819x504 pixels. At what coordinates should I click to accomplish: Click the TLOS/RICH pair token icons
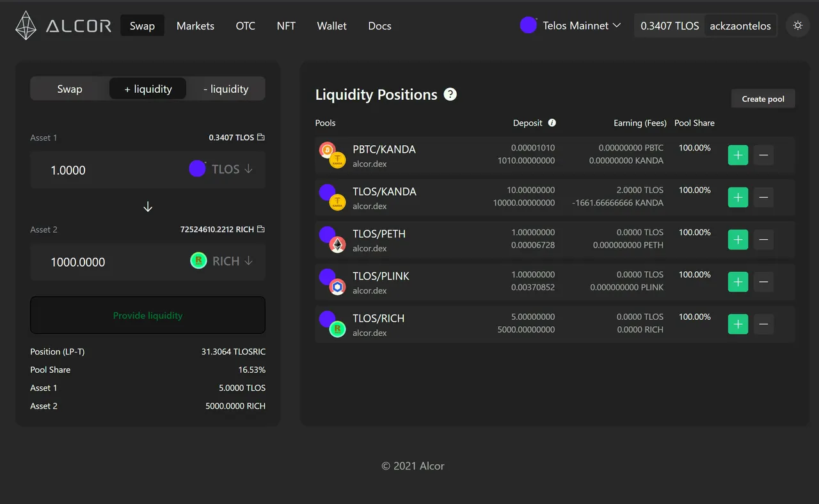point(332,324)
